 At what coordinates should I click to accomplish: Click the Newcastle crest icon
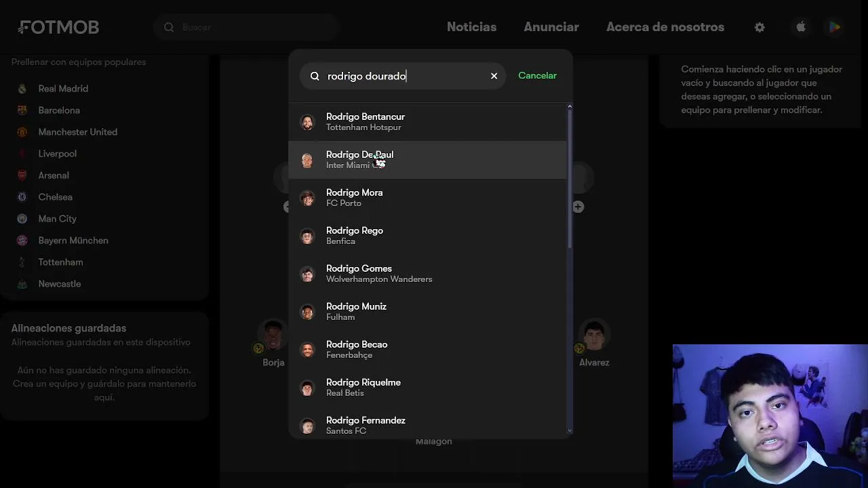pyautogui.click(x=22, y=284)
